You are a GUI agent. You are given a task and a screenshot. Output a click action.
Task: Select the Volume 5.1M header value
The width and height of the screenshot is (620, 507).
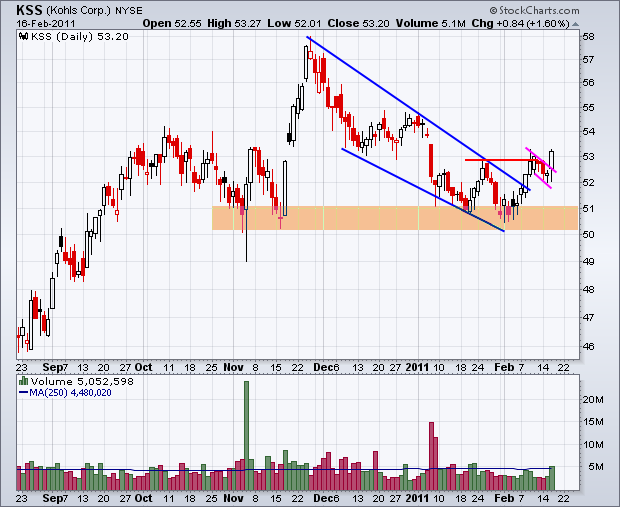[x=431, y=23]
